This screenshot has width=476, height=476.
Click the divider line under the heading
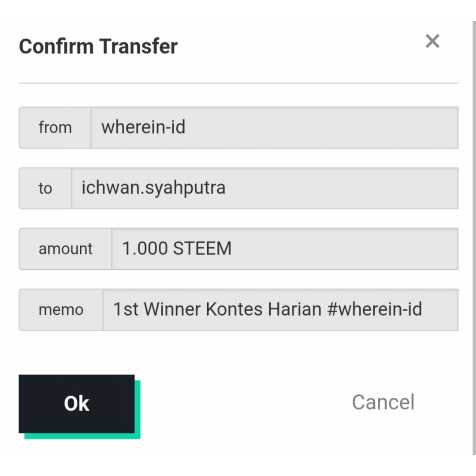click(x=238, y=83)
